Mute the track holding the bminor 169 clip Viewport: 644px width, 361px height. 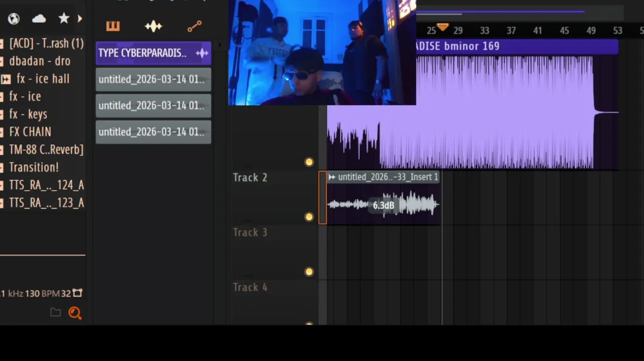[309, 162]
